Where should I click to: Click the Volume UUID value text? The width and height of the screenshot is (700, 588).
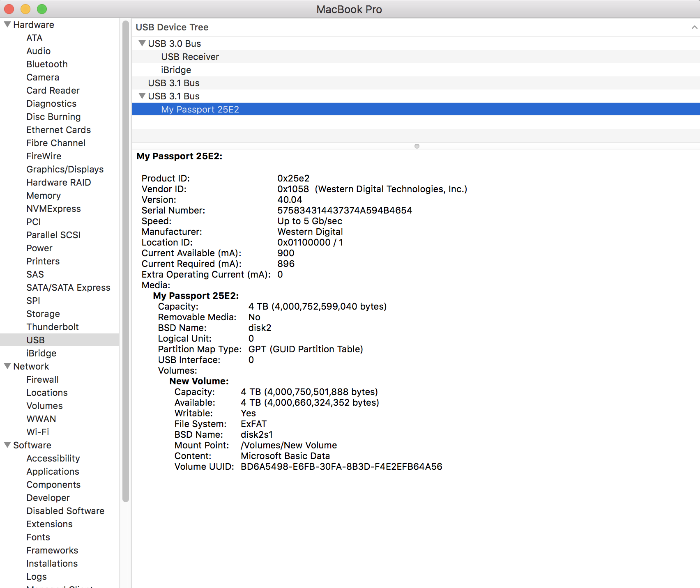coord(341,466)
